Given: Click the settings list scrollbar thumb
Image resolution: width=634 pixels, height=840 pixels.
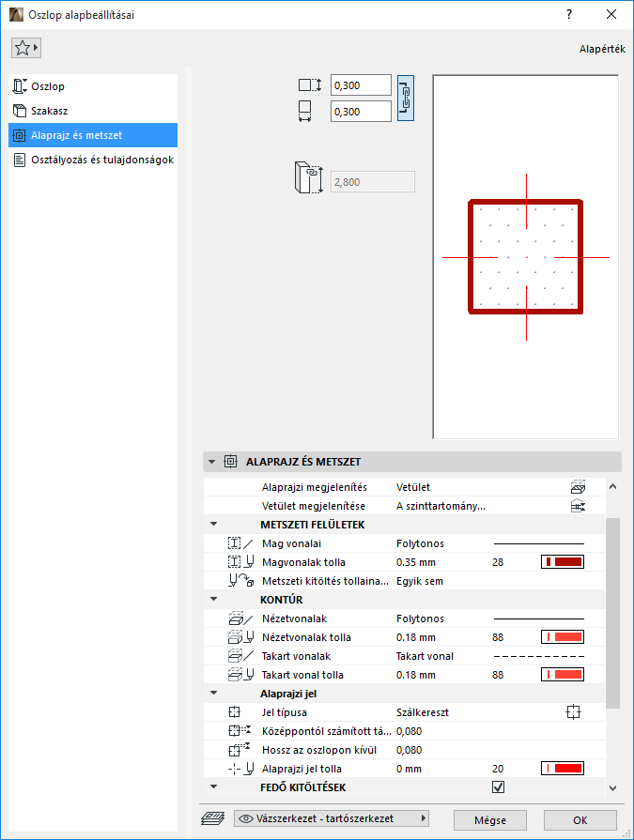Looking at the screenshot, I should 612,613.
